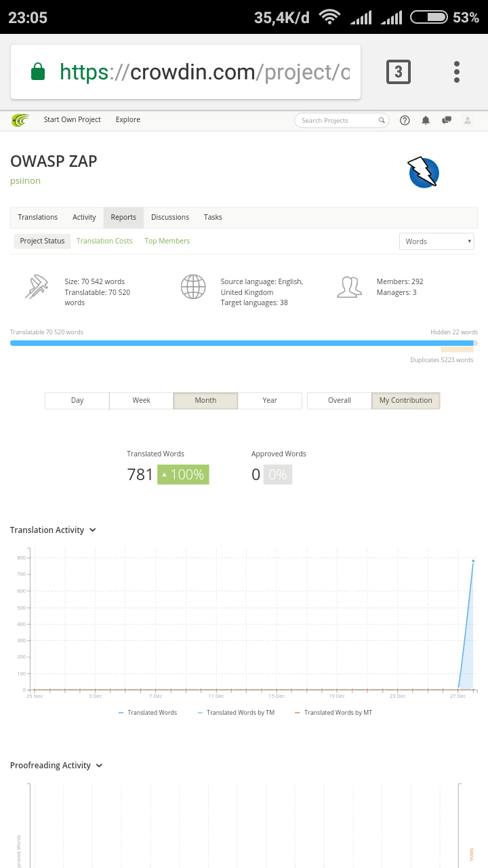Click the 781 translated words value
This screenshot has width=488, height=868.
pos(140,475)
